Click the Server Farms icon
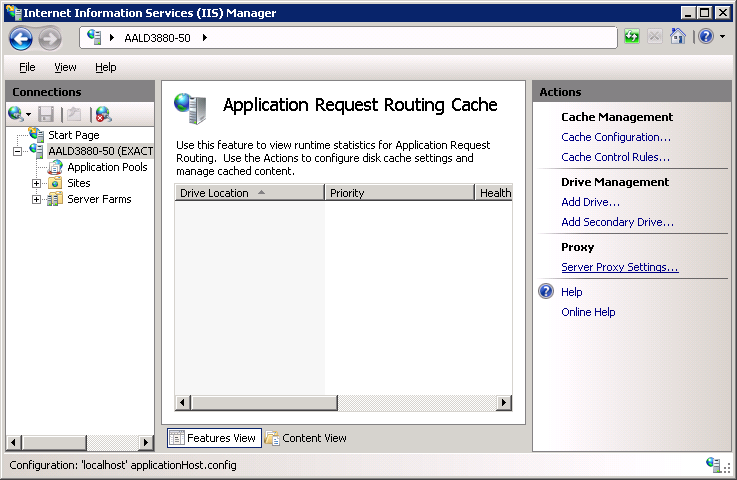The height and width of the screenshot is (480, 737). [x=55, y=199]
